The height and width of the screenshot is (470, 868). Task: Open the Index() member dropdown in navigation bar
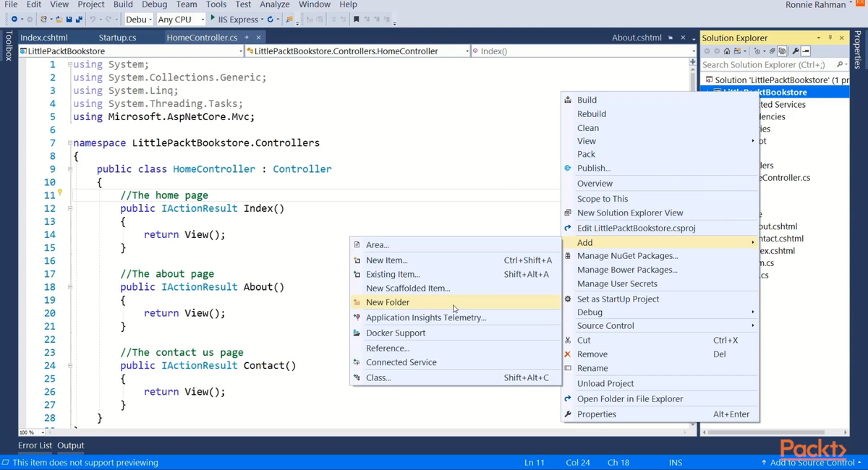(x=693, y=51)
